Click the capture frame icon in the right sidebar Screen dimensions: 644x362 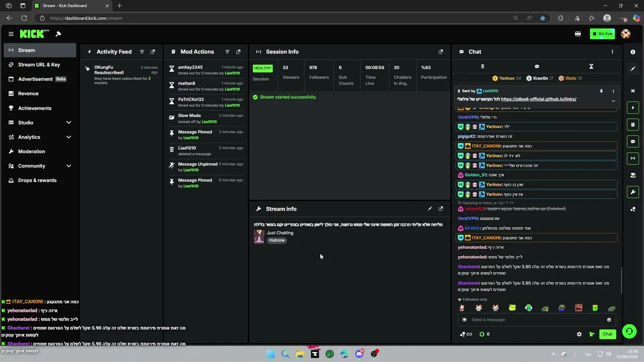[x=633, y=91]
